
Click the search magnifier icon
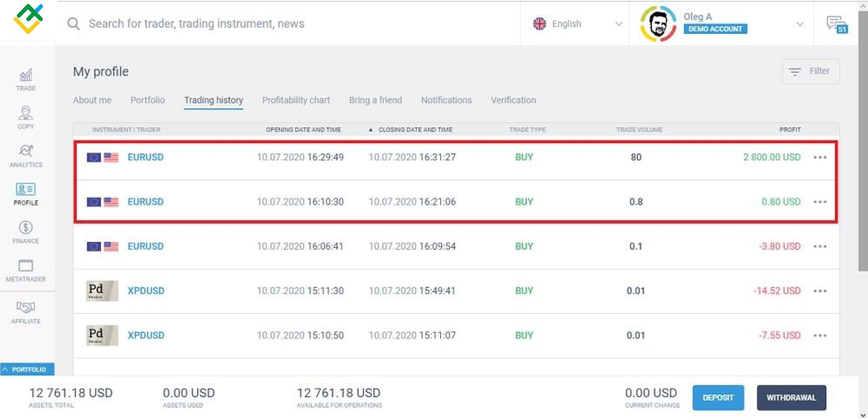click(x=73, y=23)
